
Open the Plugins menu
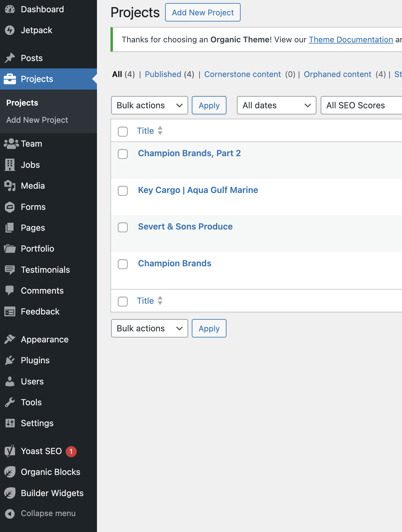(x=48, y=360)
